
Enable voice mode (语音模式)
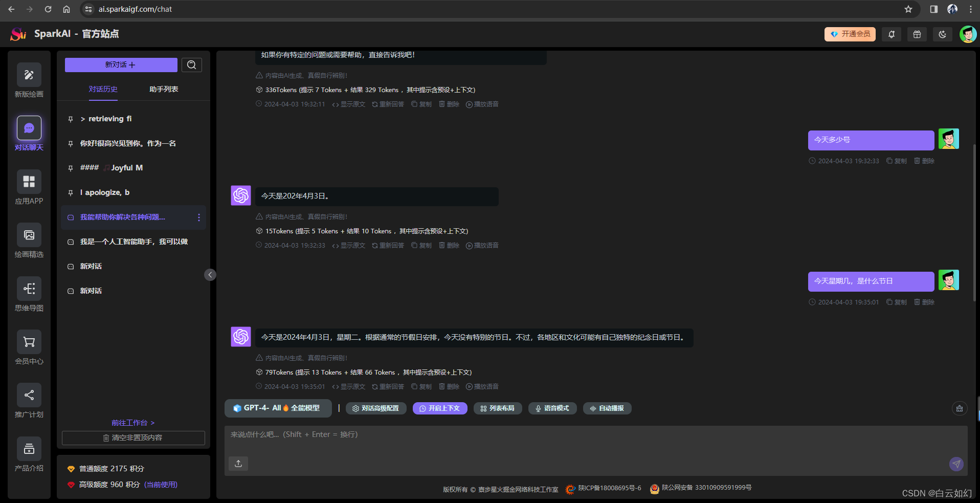552,408
